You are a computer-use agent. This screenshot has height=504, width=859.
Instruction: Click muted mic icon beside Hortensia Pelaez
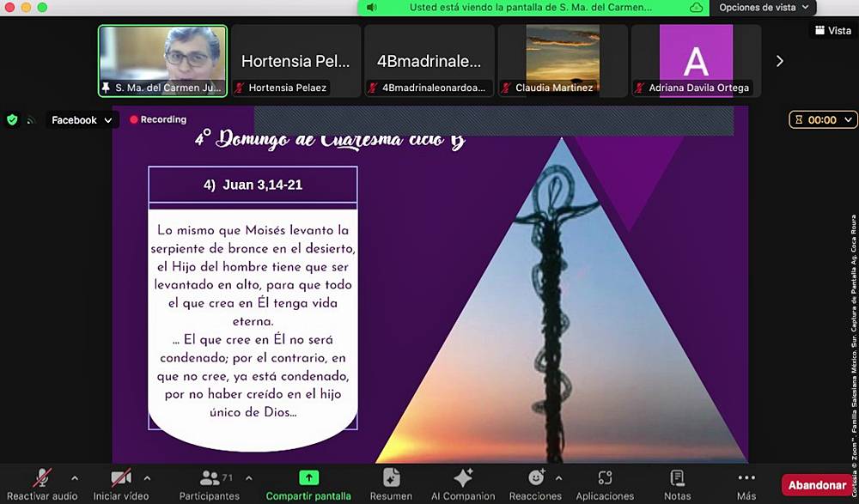(x=240, y=88)
